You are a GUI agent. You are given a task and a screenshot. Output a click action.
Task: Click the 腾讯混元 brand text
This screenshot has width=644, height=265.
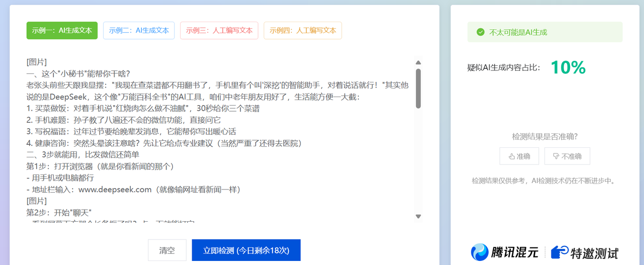pos(514,252)
